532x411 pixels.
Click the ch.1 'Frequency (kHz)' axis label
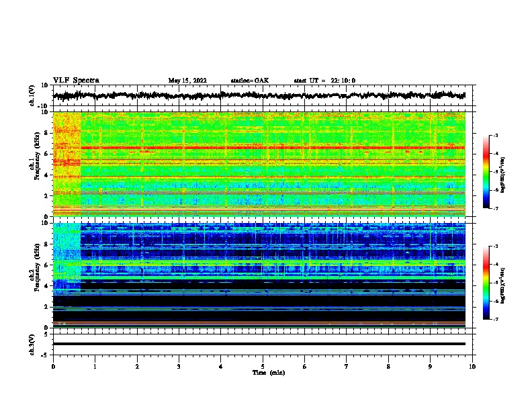click(x=37, y=156)
